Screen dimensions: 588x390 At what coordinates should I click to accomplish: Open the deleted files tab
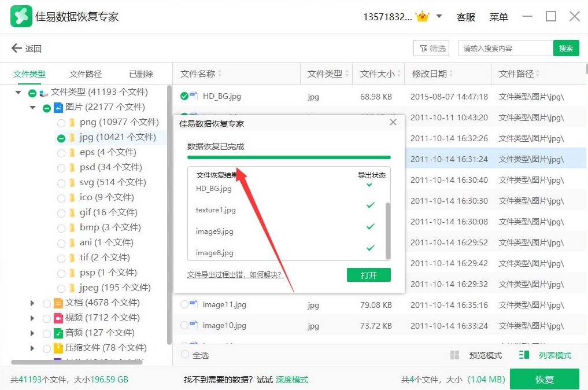pyautogui.click(x=141, y=74)
